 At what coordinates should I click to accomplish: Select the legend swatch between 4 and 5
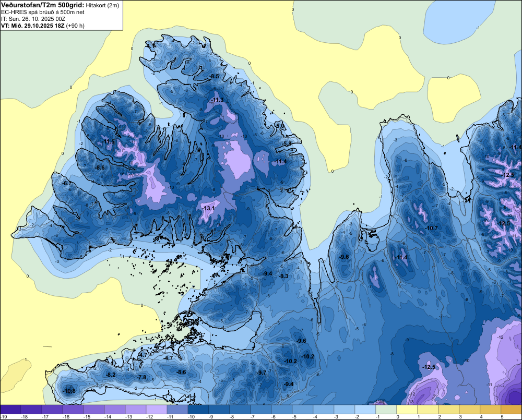(x=490, y=410)
